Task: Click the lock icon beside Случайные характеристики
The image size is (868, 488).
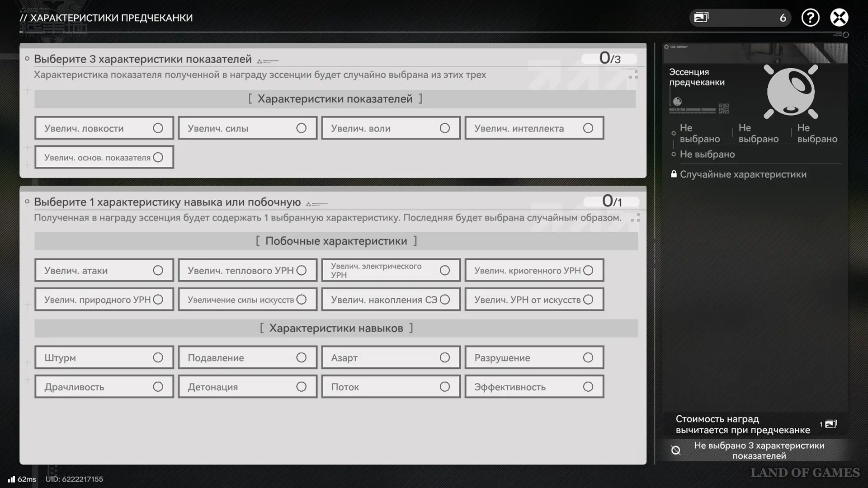Action: [674, 174]
